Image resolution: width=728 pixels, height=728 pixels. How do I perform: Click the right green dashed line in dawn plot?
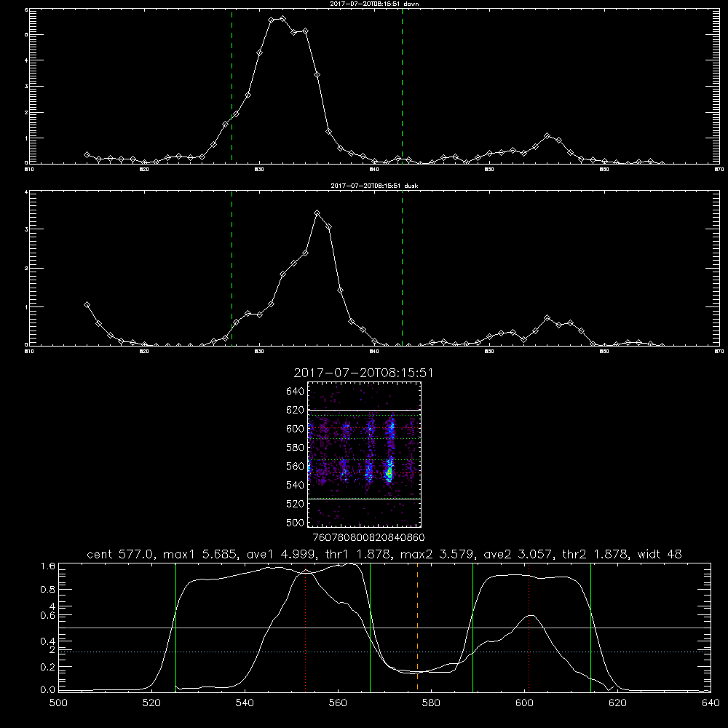coord(402,86)
